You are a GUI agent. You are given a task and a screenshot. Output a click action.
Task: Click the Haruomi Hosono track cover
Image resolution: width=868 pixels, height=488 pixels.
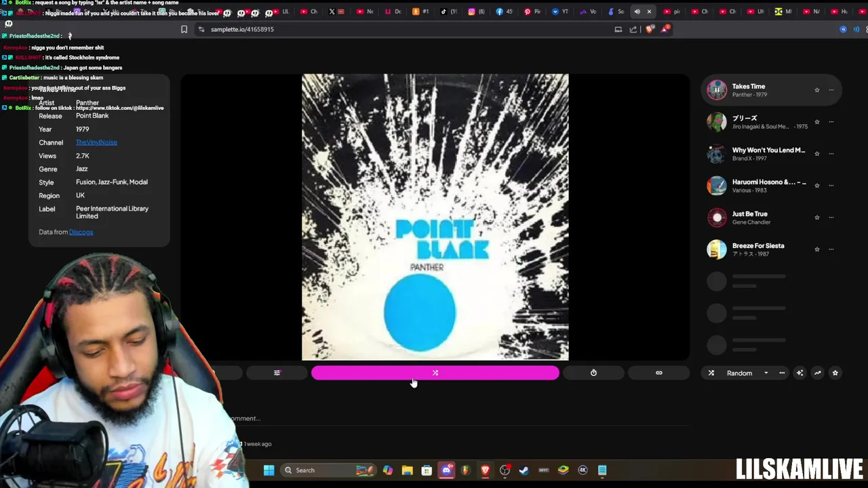(x=717, y=185)
